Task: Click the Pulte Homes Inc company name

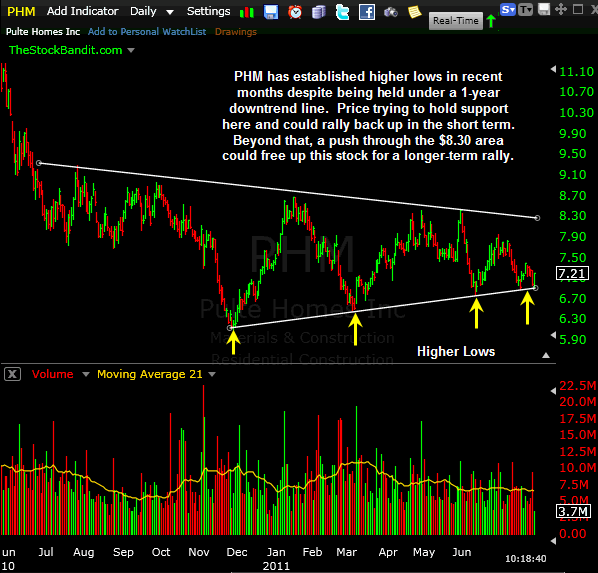Action: [x=43, y=32]
